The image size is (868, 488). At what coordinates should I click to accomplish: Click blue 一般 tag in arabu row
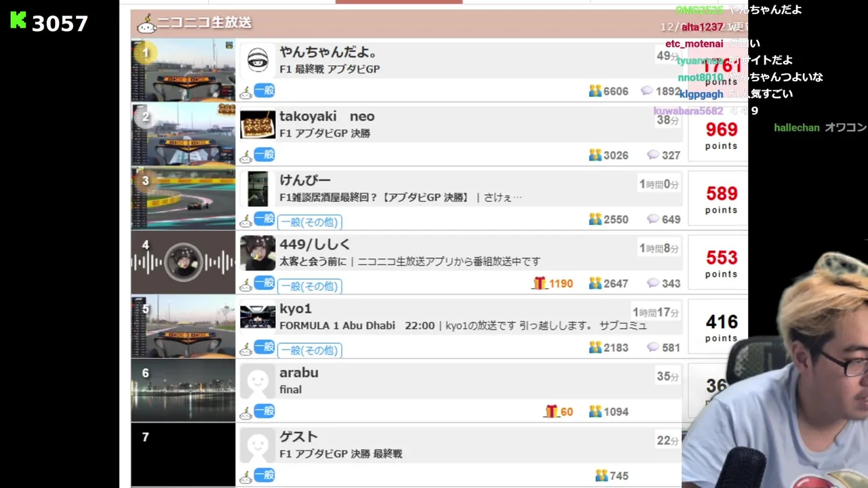pyautogui.click(x=264, y=411)
